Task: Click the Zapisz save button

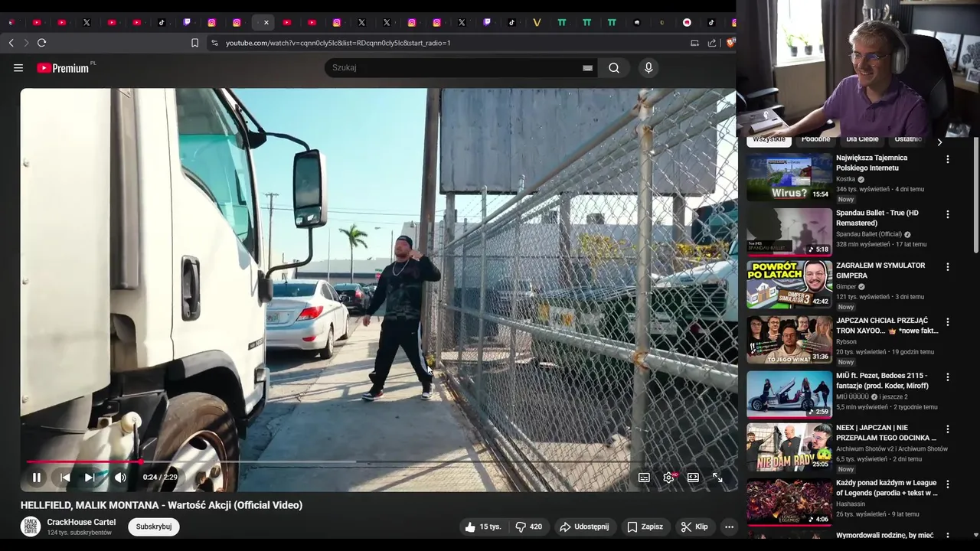Action: pos(645,527)
